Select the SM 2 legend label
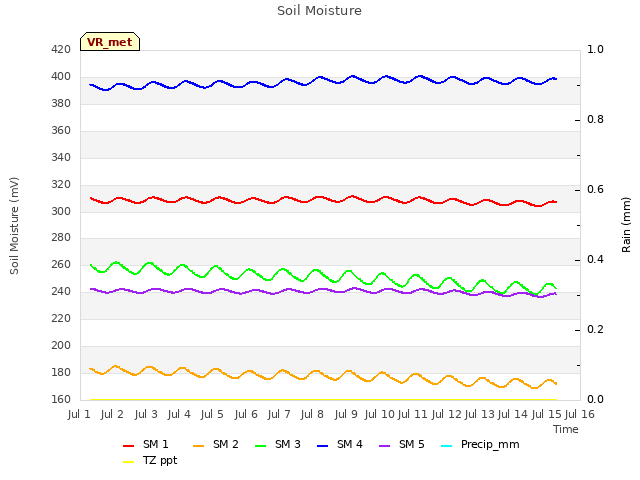640x480 pixels. [x=225, y=444]
